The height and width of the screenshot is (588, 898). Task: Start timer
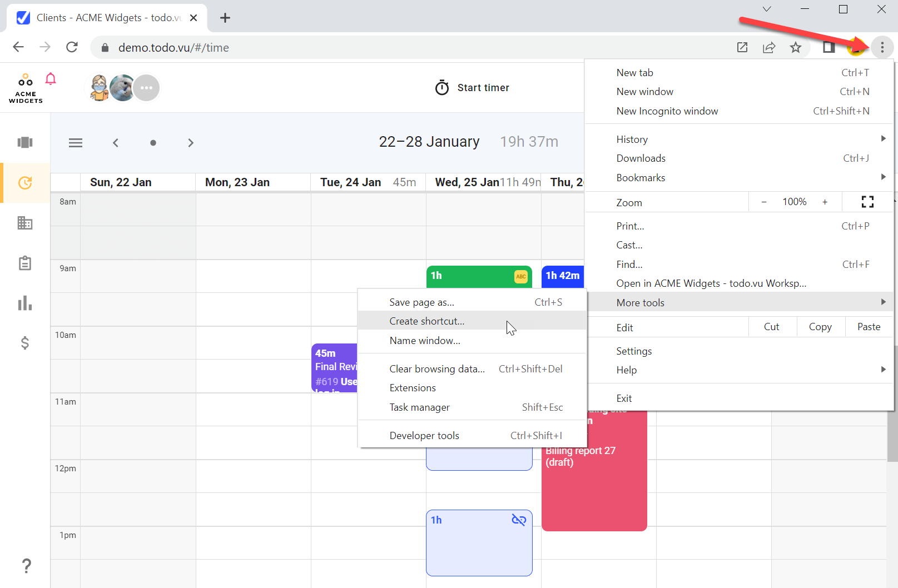472,88
